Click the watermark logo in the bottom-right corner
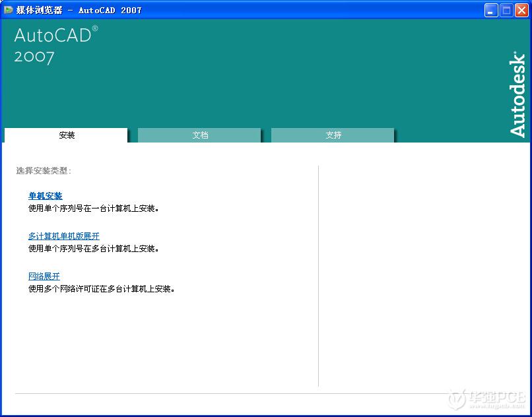This screenshot has height=417, width=532. 488,400
